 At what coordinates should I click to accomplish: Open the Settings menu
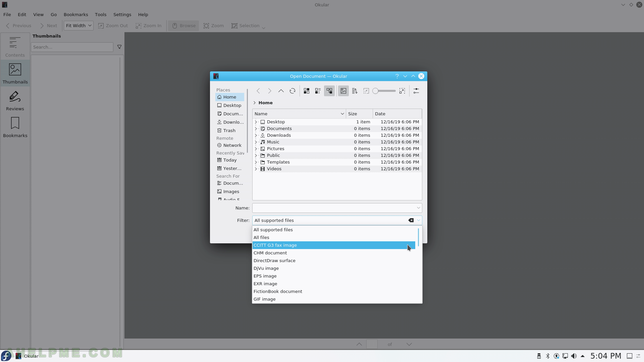click(122, 14)
